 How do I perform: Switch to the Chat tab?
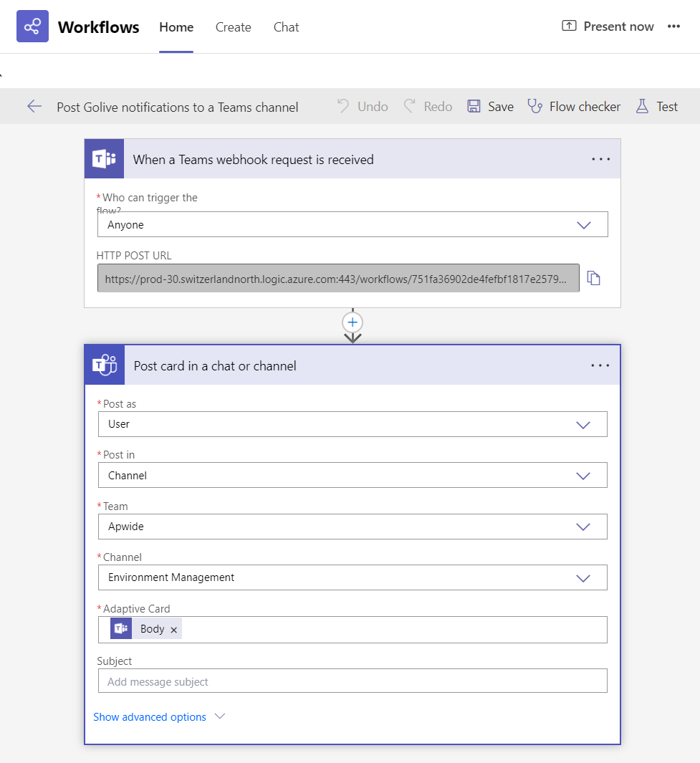pos(286,27)
